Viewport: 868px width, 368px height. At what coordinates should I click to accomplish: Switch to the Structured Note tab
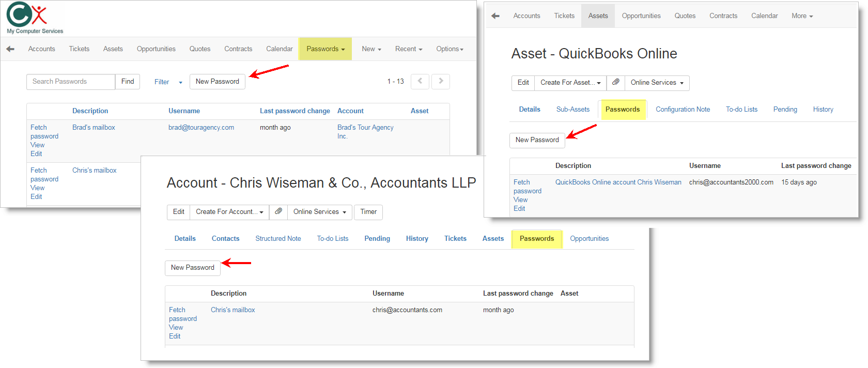click(278, 239)
